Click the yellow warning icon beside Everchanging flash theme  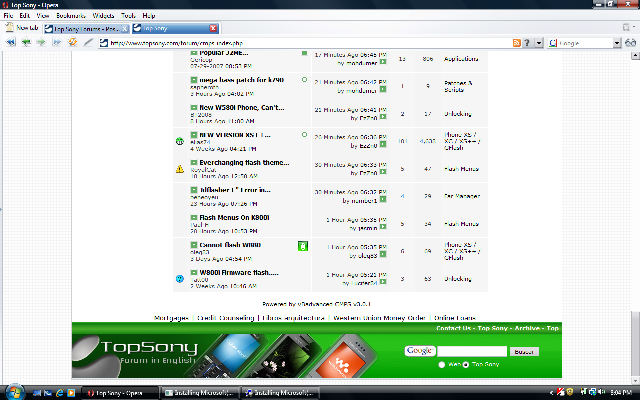tap(180, 169)
